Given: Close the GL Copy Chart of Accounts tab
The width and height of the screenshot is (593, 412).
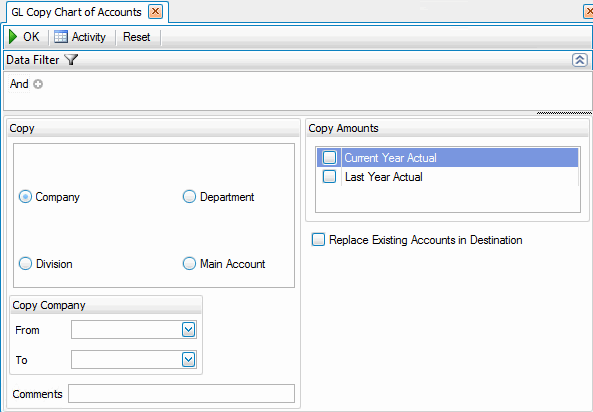Looking at the screenshot, I should (155, 12).
